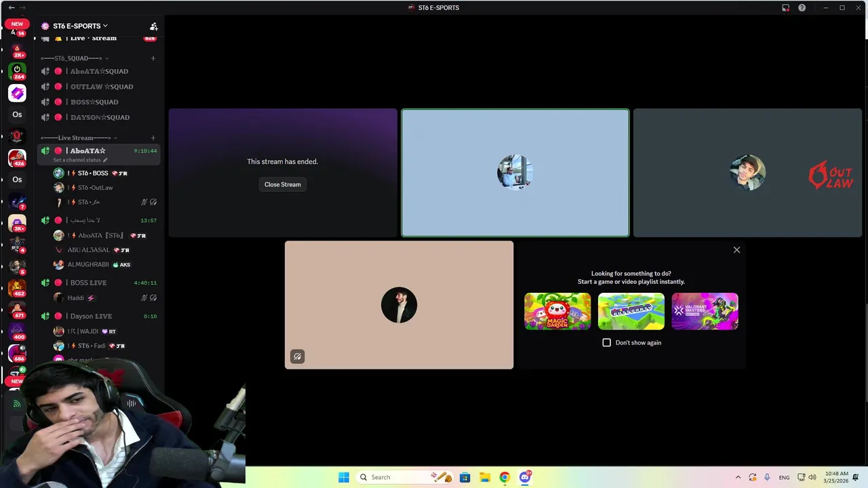Open the first Os server icon

click(x=17, y=115)
